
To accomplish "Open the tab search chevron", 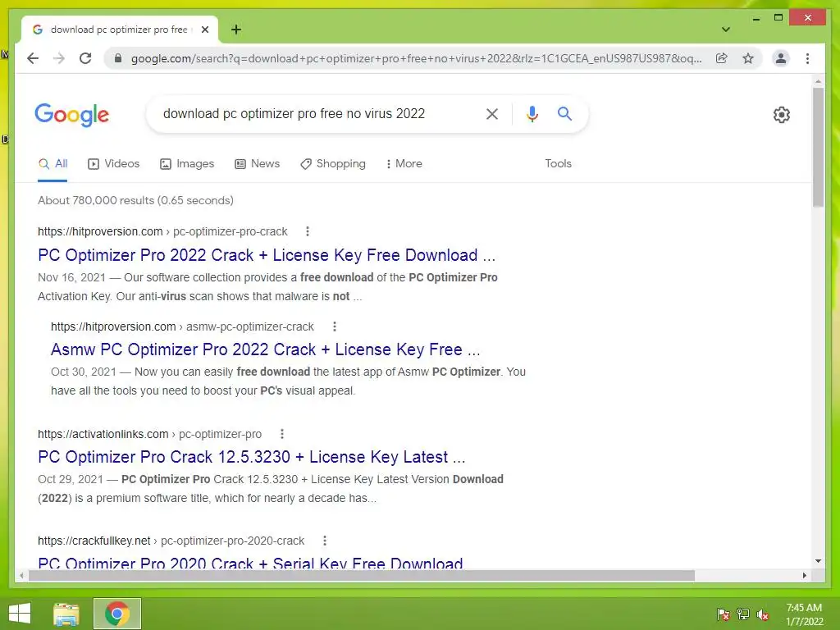I will [725, 30].
